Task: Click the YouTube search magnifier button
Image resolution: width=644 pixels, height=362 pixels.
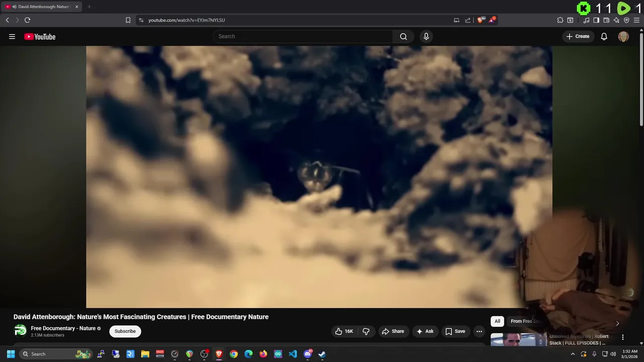Action: point(404,36)
